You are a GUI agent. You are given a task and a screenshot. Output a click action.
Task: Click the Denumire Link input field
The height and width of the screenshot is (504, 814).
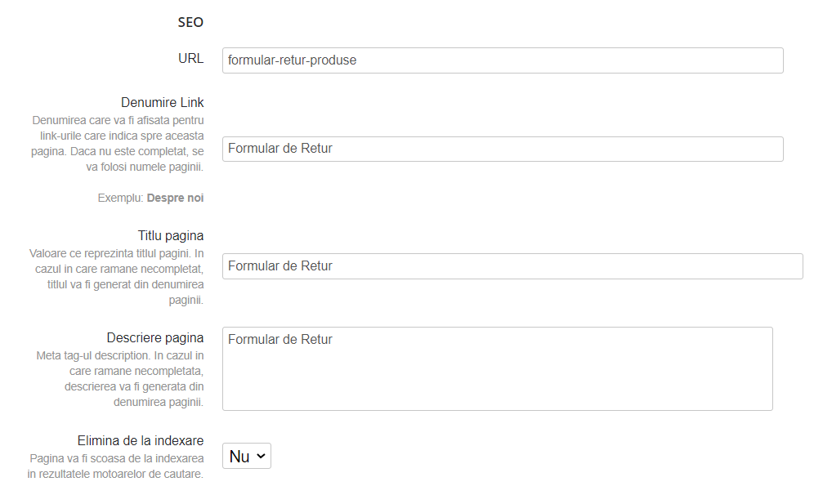(501, 149)
